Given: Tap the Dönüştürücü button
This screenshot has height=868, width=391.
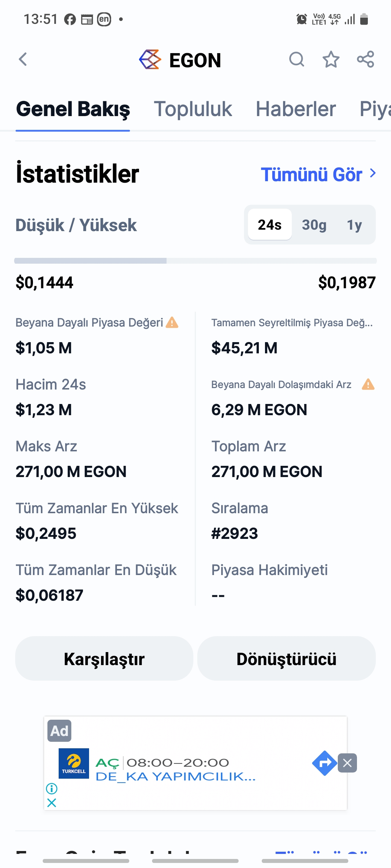Looking at the screenshot, I should (x=286, y=659).
